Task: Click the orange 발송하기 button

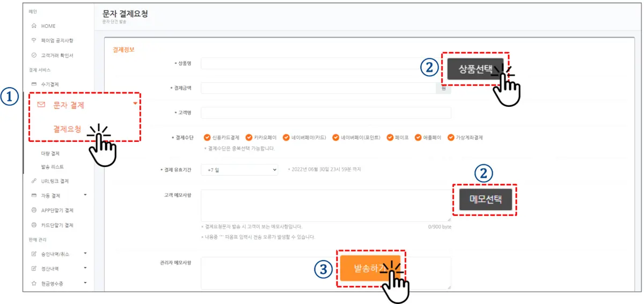Action: coord(370,268)
